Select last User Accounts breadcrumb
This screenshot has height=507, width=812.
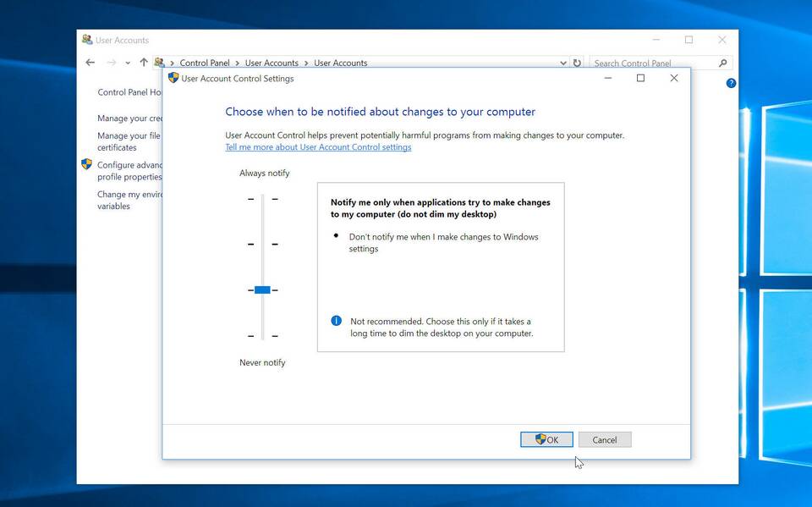coord(341,63)
